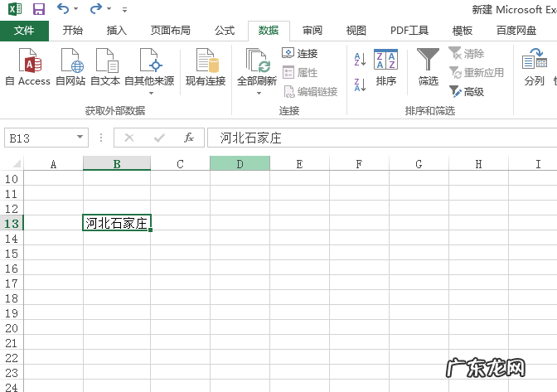
Task: Switch to the 视图 tab
Action: pyautogui.click(x=356, y=31)
